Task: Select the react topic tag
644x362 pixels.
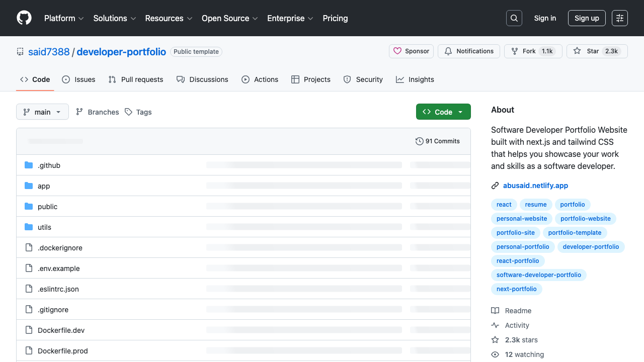Action: click(504, 204)
